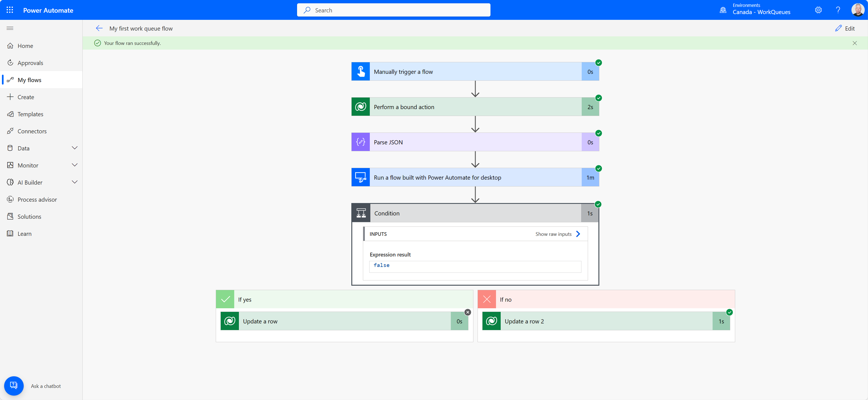The width and height of the screenshot is (868, 400).
Task: Open the Ask a chatbot bubble icon
Action: pos(14,385)
